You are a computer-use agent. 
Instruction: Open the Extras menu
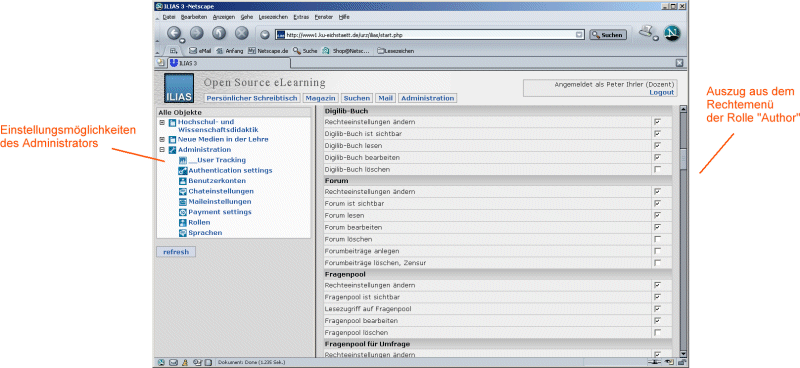pos(302,17)
